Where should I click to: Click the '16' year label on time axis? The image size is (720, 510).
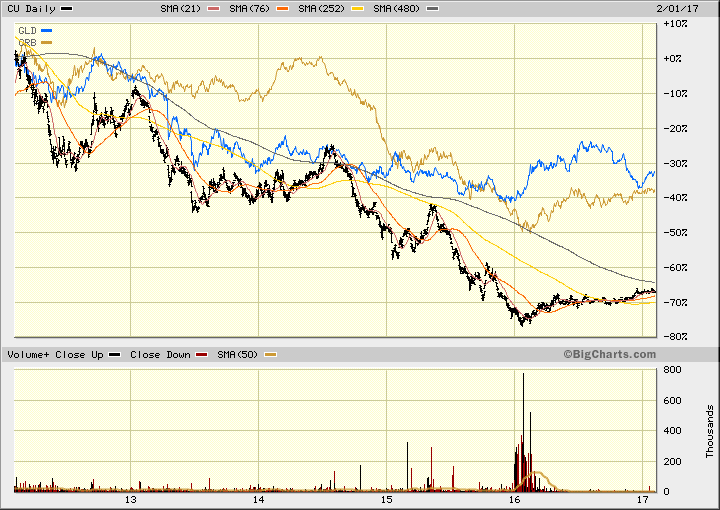pyautogui.click(x=515, y=500)
